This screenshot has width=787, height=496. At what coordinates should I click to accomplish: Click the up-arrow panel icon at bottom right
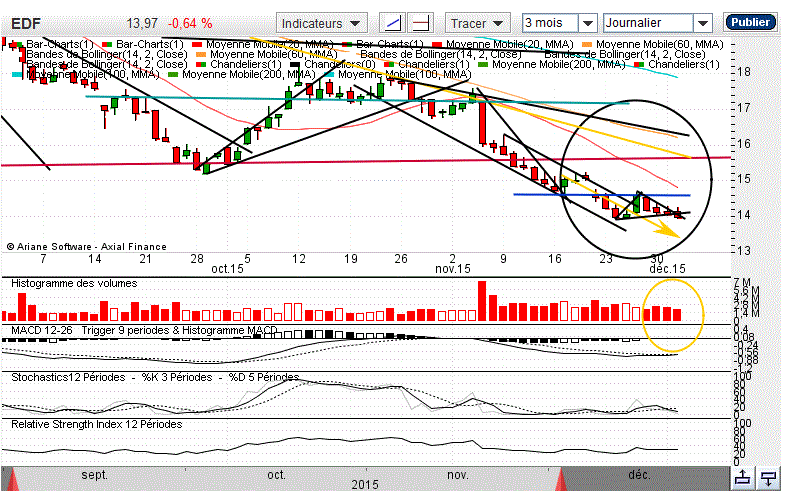click(742, 477)
